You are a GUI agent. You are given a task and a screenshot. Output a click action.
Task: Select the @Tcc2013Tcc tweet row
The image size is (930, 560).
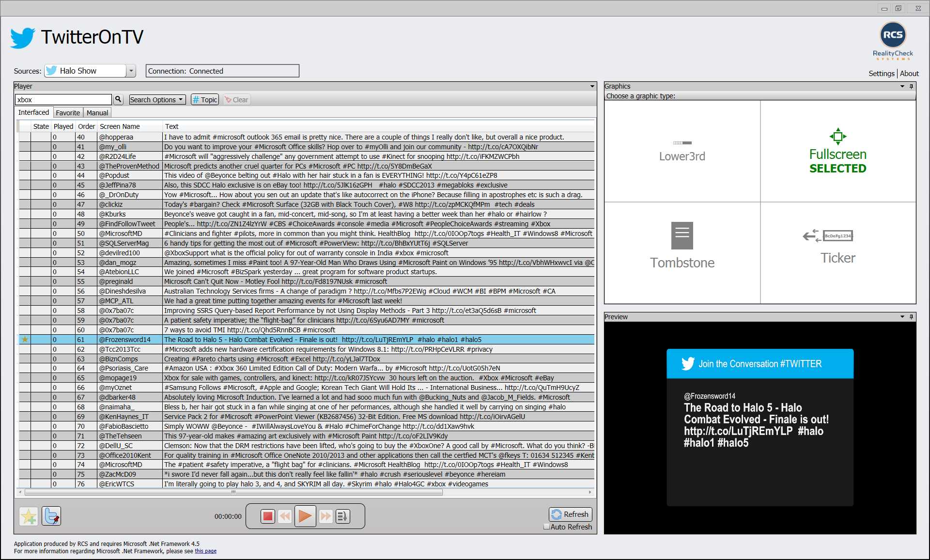[x=306, y=349]
